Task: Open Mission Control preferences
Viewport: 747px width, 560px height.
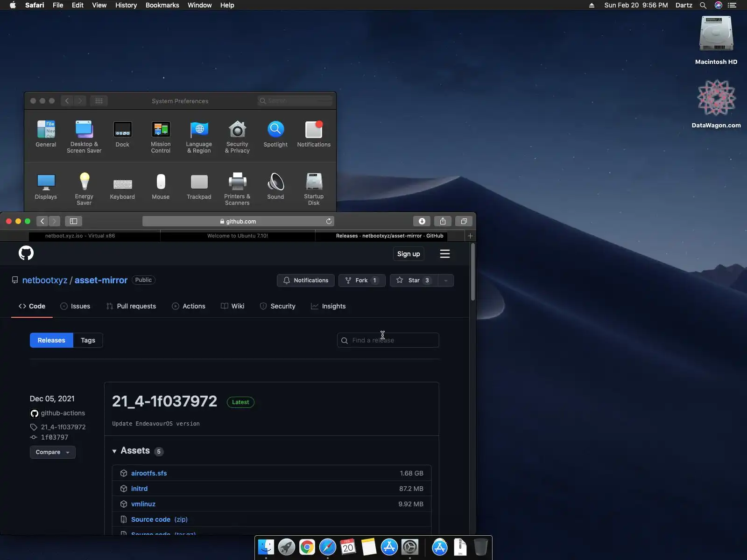Action: [x=161, y=137]
